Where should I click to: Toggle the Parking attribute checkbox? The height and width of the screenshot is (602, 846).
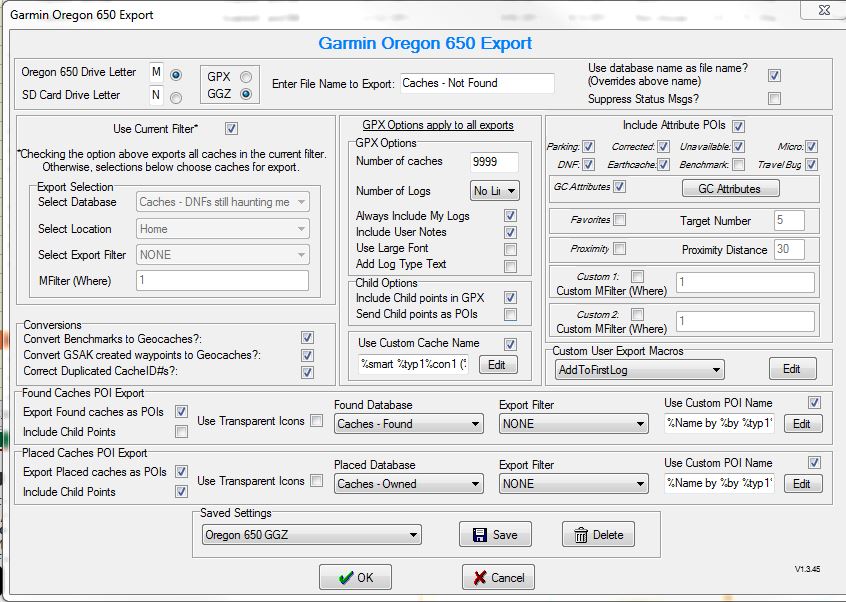(588, 147)
